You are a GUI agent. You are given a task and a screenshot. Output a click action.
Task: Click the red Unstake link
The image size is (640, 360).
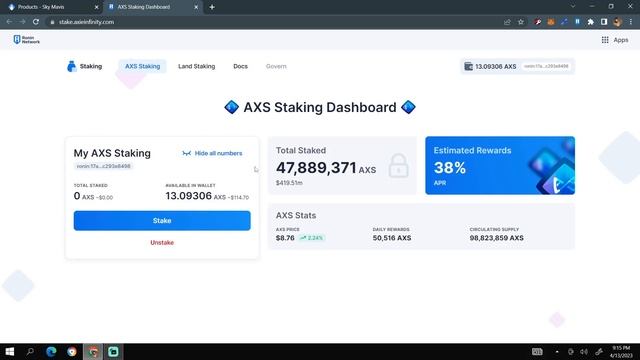click(x=162, y=242)
